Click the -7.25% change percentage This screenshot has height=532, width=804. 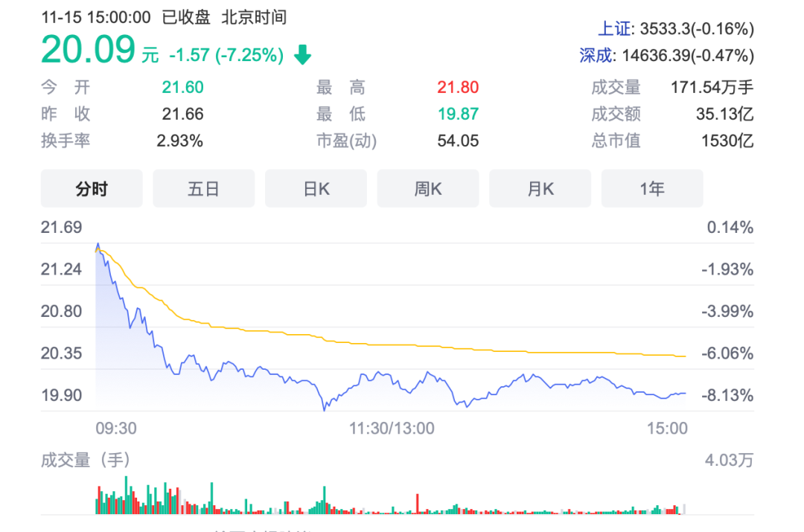(249, 55)
